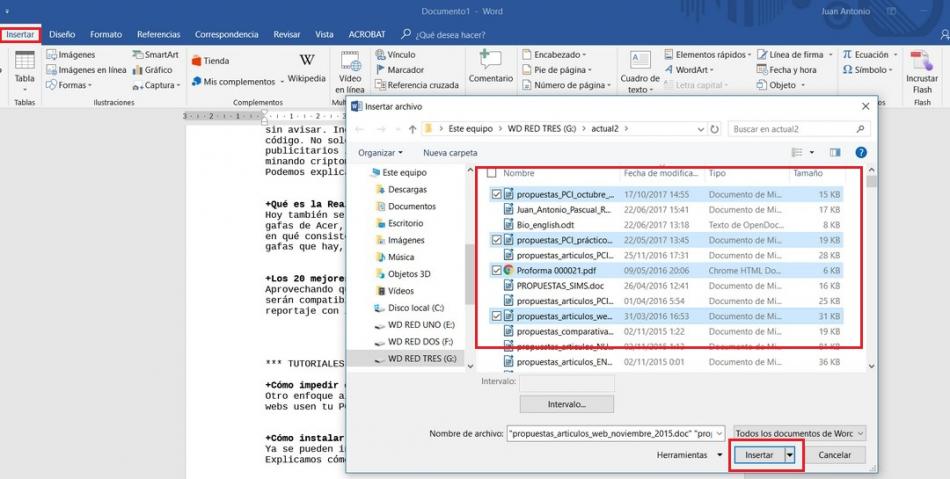Open the ACROBAT tab
Viewport: 950px width, 479px height.
pos(367,35)
